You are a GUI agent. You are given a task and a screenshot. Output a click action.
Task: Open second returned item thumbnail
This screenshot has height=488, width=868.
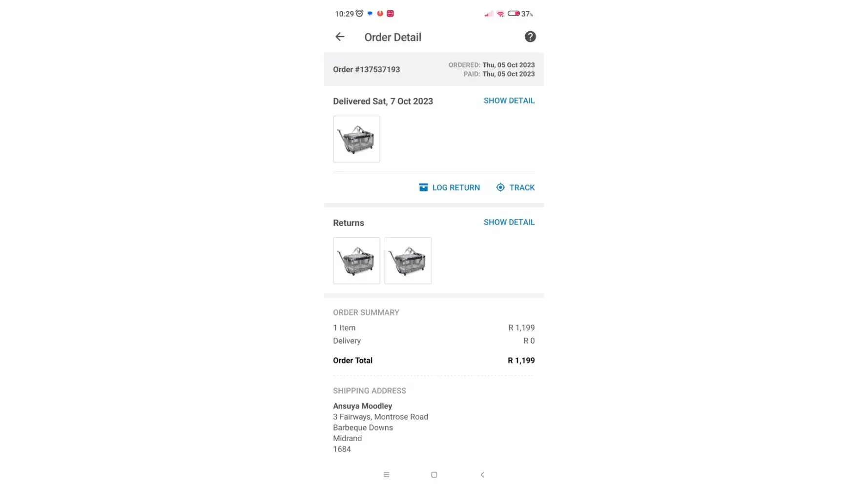click(408, 261)
